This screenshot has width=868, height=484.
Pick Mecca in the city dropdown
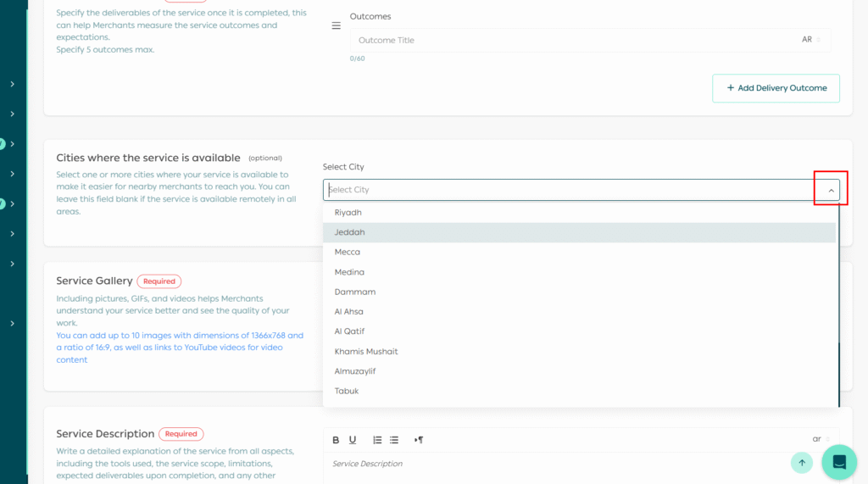[348, 253]
